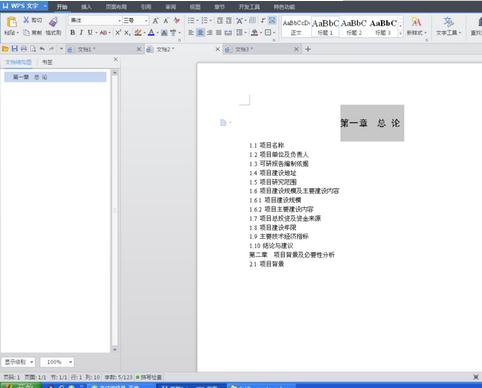Expand the quick access toolbar customize arrow
Screen dimensions: 482x388
(61, 49)
